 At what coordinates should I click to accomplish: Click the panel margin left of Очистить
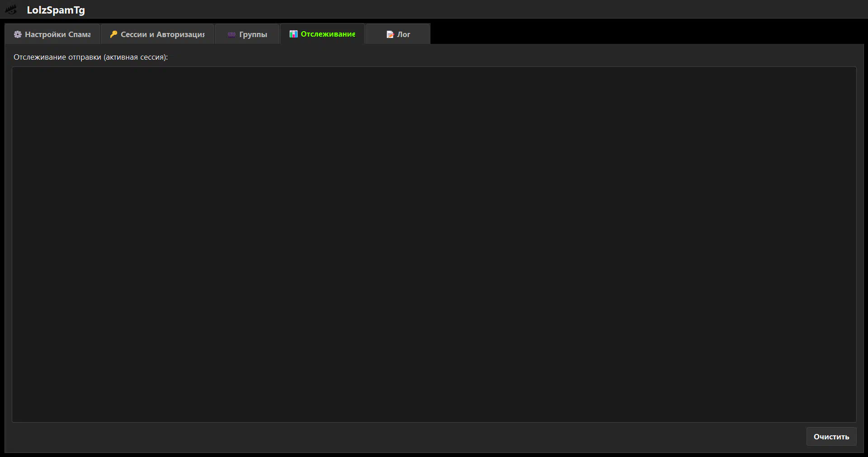coord(407,437)
